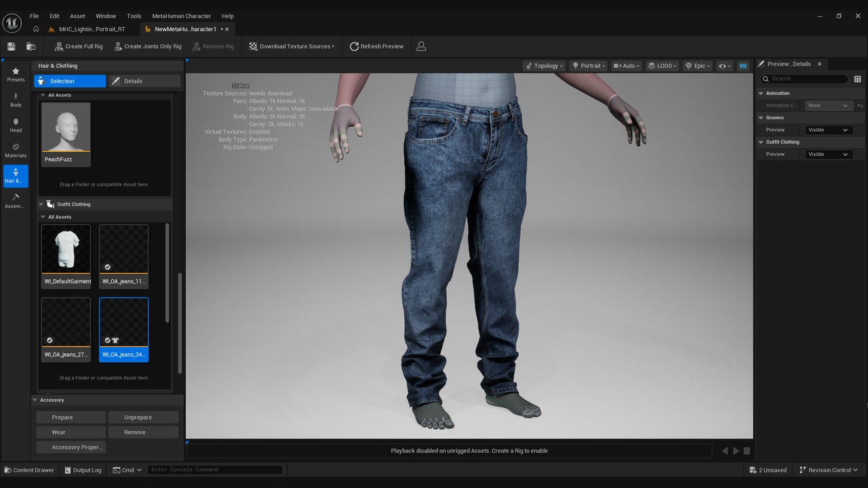The image size is (868, 488).
Task: Open the Epic quality dropdown
Action: click(698, 66)
